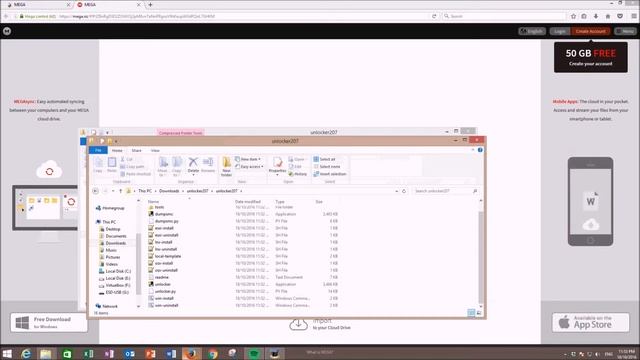Open Internet Explorer from the taskbar
640x360 pixels.
click(x=26, y=353)
